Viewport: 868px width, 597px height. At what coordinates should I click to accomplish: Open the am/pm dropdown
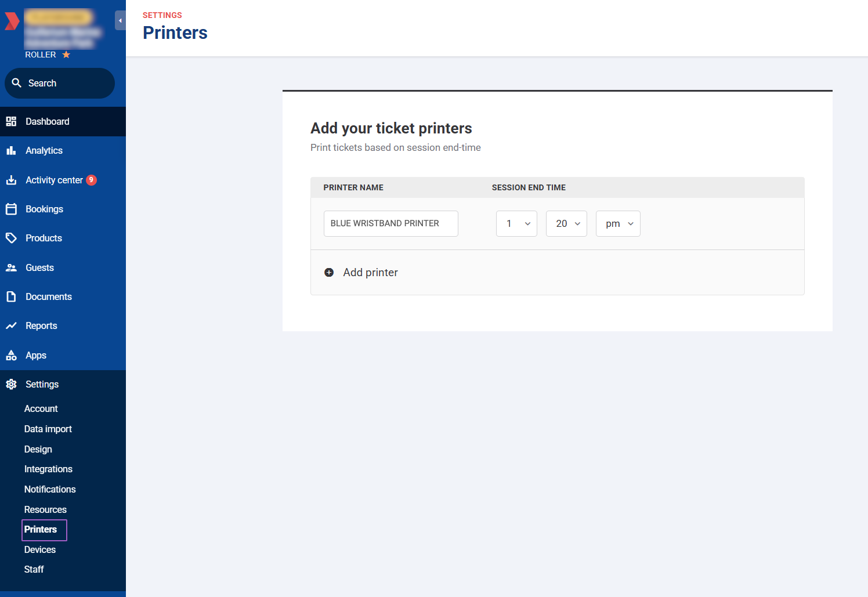618,223
